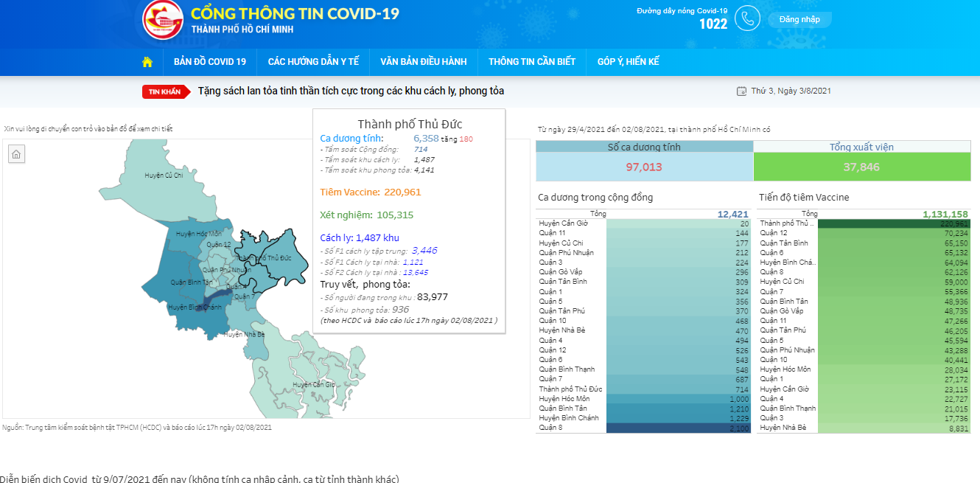Image resolution: width=980 pixels, height=483 pixels.
Task: Click the calendar icon beside the date
Action: (741, 91)
